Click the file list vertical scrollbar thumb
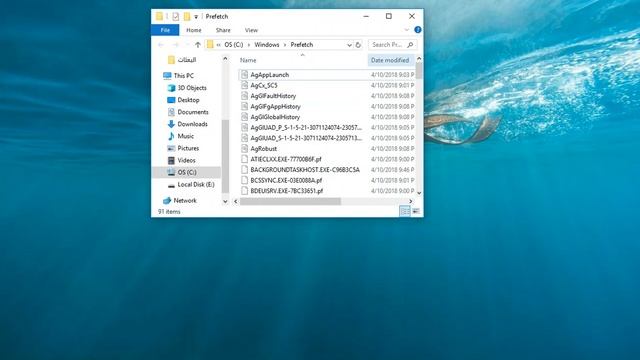This screenshot has width=640, height=360. (419, 71)
